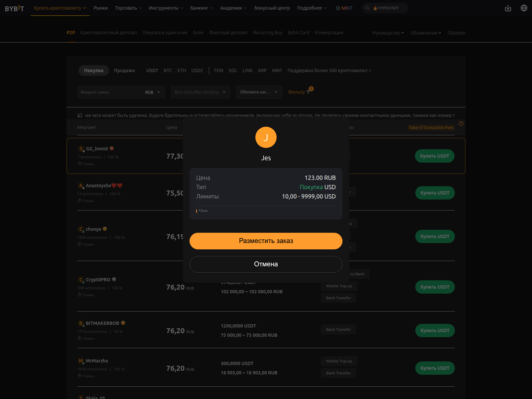Image resolution: width=532 pixels, height=399 pixels.
Task: Open the app download icon
Action: click(x=508, y=8)
